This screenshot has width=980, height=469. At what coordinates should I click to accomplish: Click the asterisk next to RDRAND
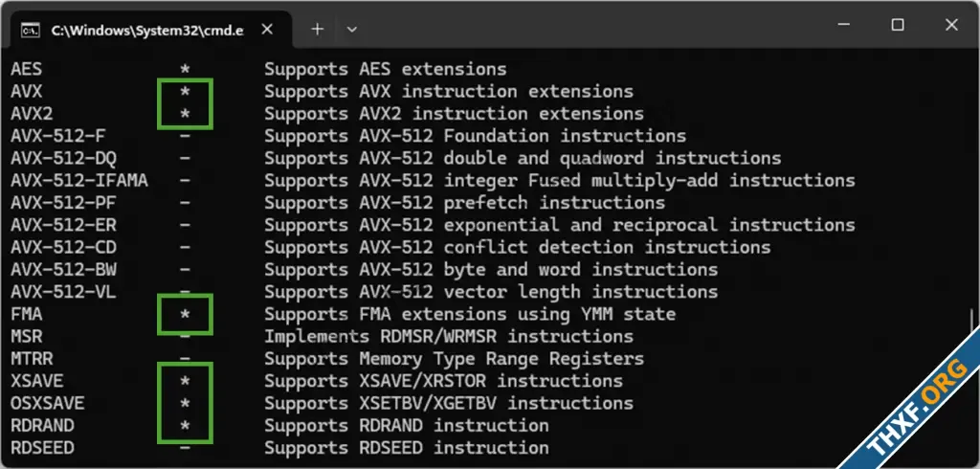pos(185,427)
